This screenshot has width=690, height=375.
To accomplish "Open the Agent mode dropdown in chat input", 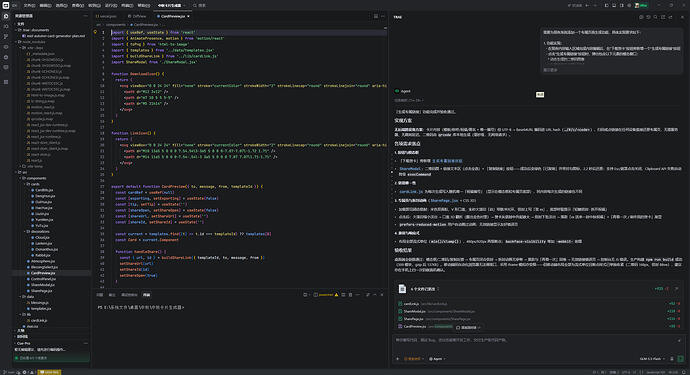I will point(437,359).
